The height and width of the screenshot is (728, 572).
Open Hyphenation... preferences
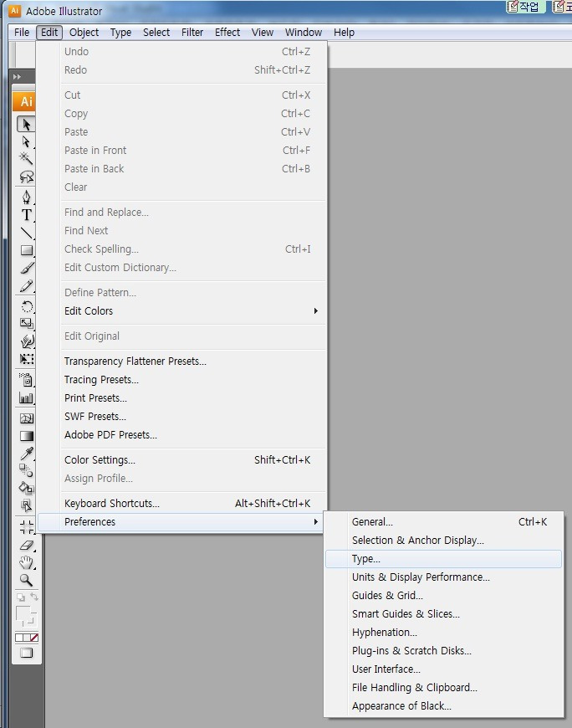(443, 633)
